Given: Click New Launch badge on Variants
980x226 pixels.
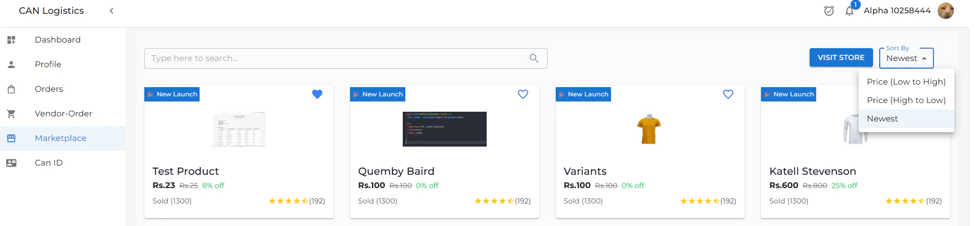Looking at the screenshot, I should click(583, 94).
